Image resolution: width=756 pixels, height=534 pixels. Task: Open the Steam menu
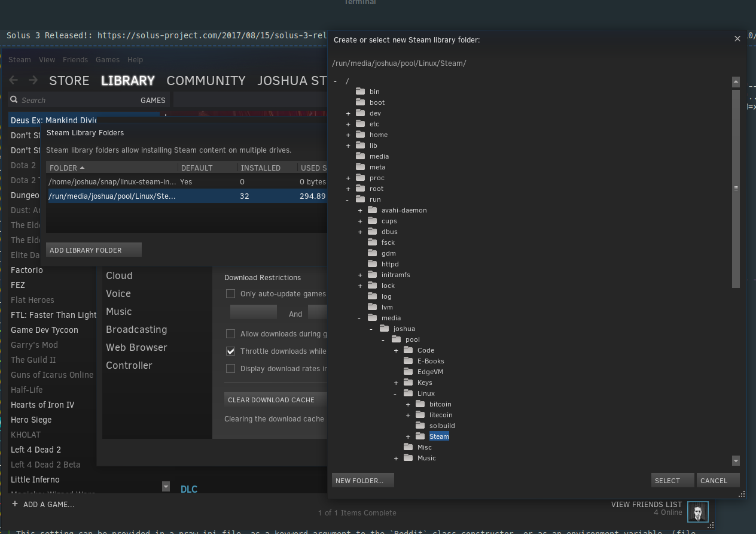coord(20,59)
